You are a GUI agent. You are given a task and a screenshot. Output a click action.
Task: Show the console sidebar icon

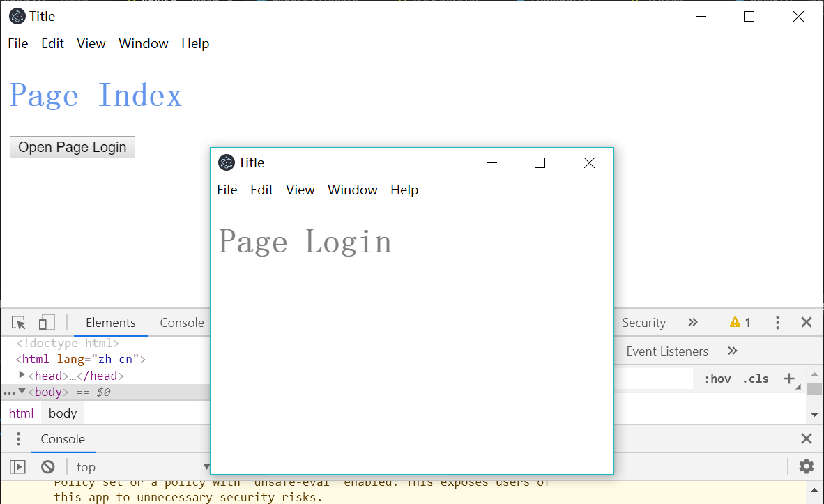point(17,466)
